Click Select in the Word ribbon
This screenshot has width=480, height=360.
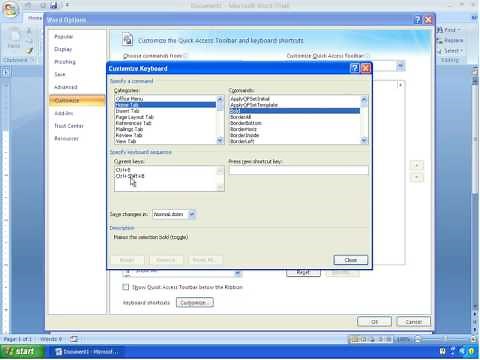(450, 51)
